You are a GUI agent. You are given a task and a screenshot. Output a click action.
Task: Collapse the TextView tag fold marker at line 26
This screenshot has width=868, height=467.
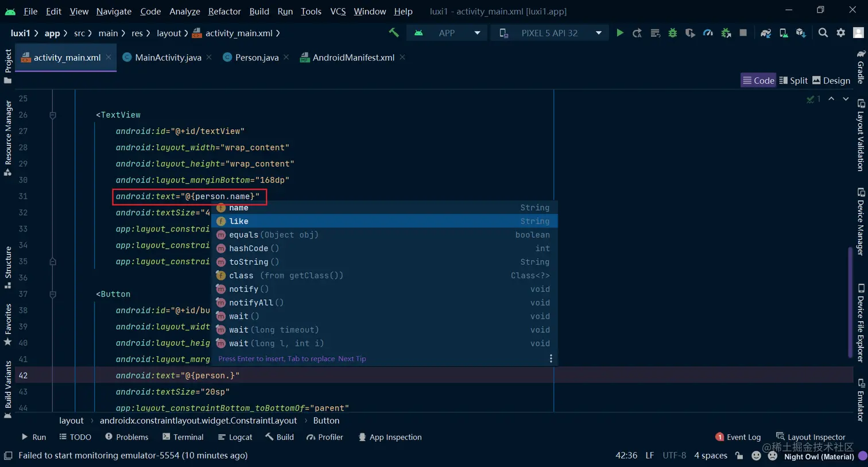pos(53,115)
